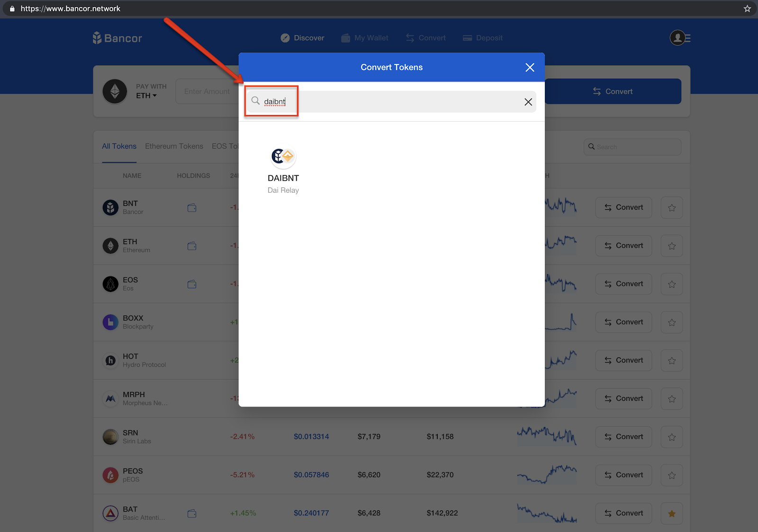Open wallet holdings icon for BNT
This screenshot has width=758, height=532.
tap(192, 208)
